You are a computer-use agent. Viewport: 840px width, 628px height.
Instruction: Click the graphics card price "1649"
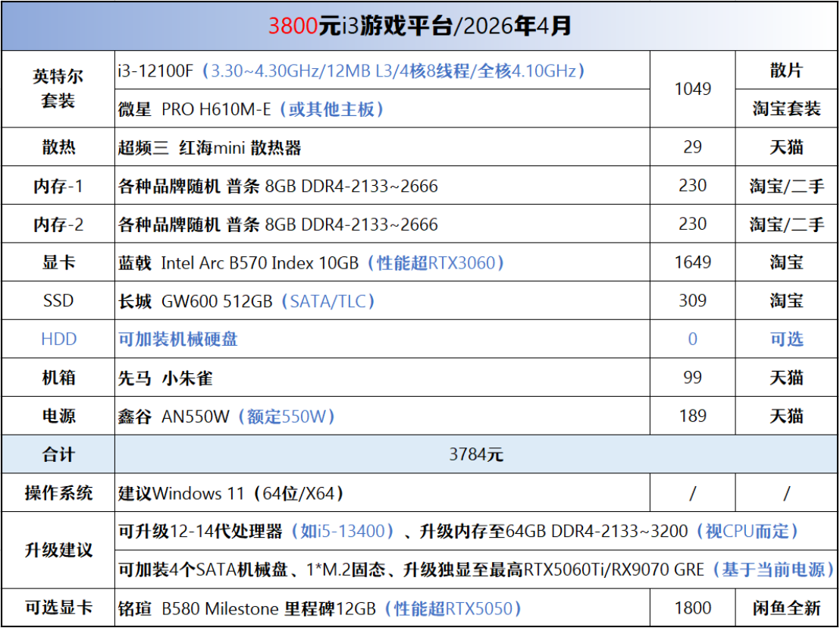(x=693, y=262)
